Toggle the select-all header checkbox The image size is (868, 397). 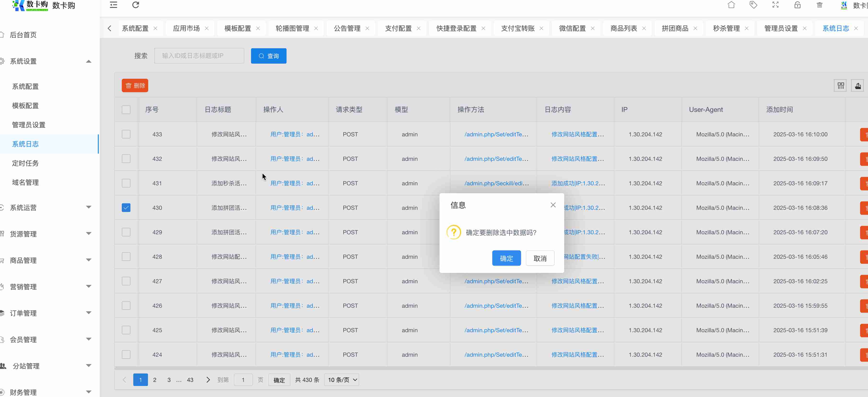(126, 110)
